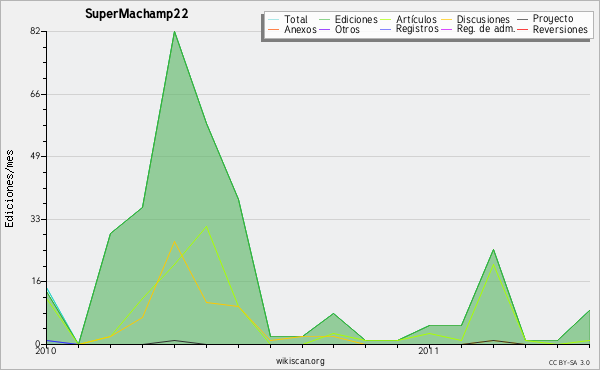600x370 pixels.
Task: Click the peak of the 82 edits spike
Action: coord(174,32)
